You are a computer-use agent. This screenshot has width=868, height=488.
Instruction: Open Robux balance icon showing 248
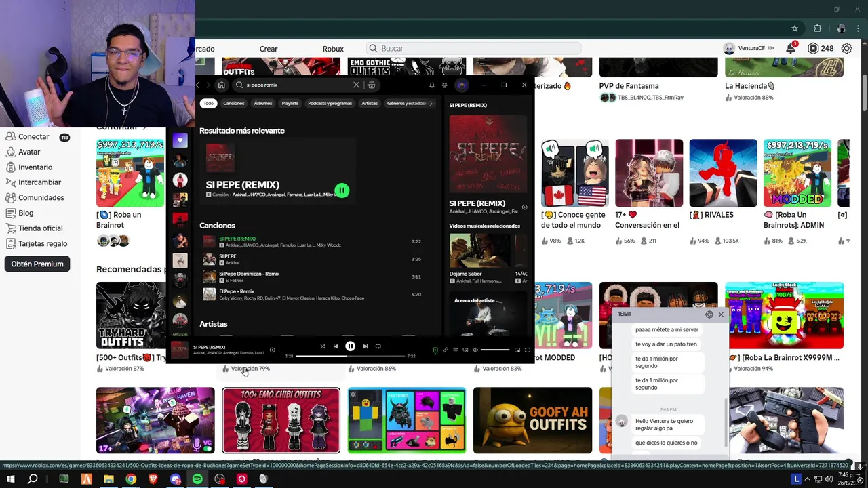[813, 48]
